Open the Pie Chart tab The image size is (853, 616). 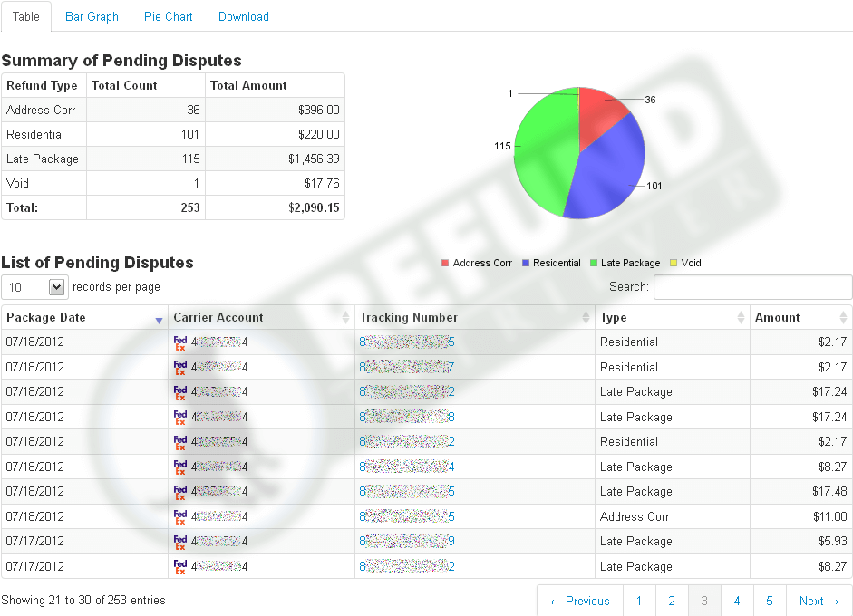coord(168,16)
